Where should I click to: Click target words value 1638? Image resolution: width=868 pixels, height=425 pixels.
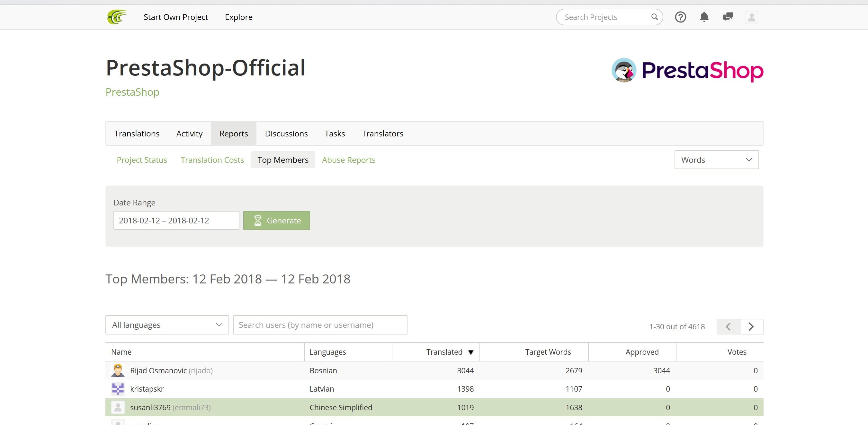(x=574, y=407)
